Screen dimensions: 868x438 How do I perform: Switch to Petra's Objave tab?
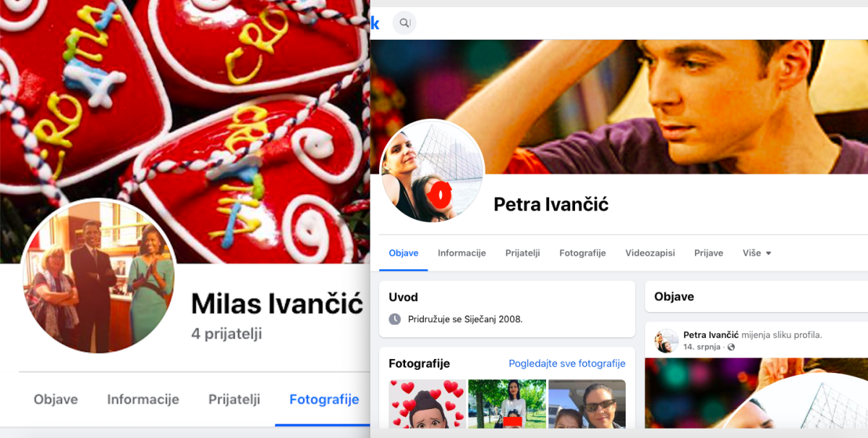click(404, 253)
